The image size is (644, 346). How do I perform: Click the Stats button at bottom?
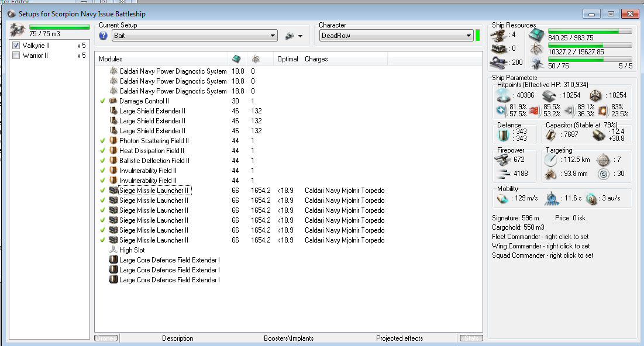click(x=471, y=338)
